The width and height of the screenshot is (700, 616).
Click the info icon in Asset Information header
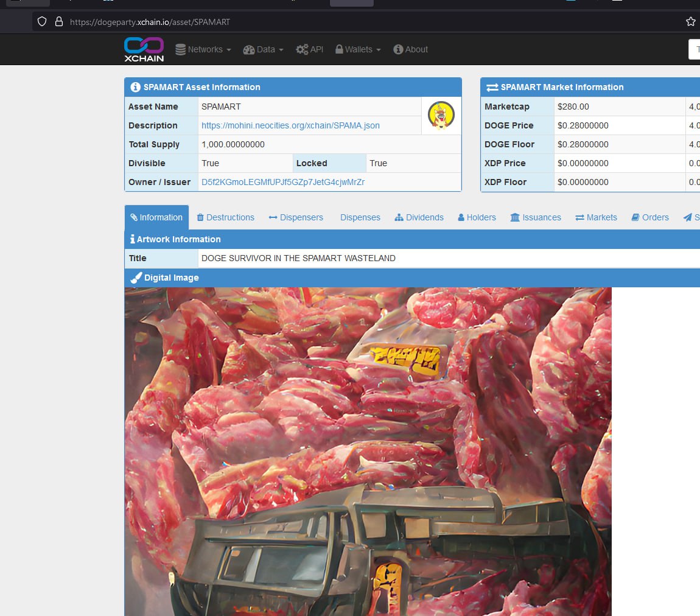click(x=135, y=87)
